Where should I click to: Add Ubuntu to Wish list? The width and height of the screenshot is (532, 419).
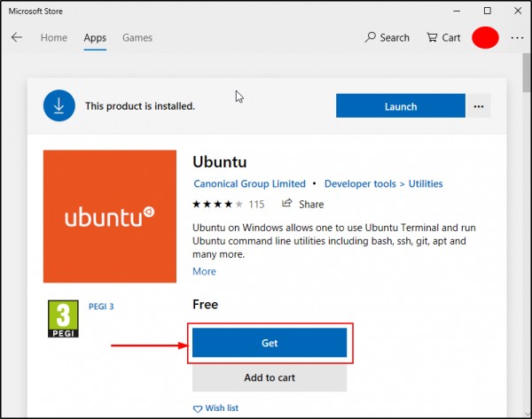215,407
